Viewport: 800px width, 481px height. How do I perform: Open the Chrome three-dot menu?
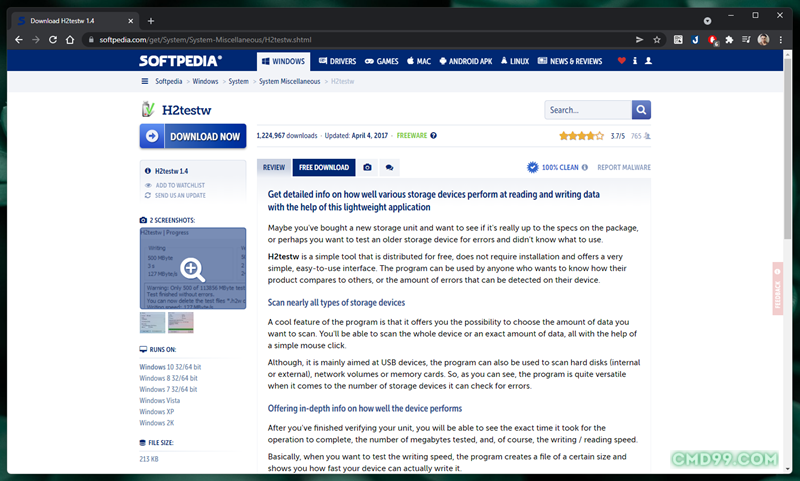tap(781, 40)
